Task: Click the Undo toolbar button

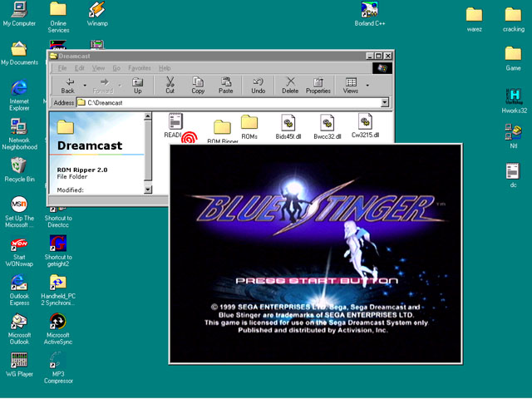Action: point(259,86)
